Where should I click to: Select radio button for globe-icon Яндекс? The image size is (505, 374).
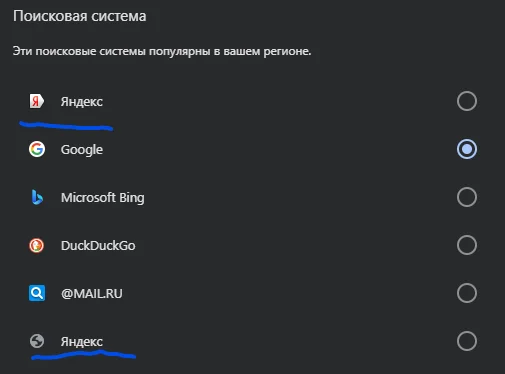[x=467, y=341]
